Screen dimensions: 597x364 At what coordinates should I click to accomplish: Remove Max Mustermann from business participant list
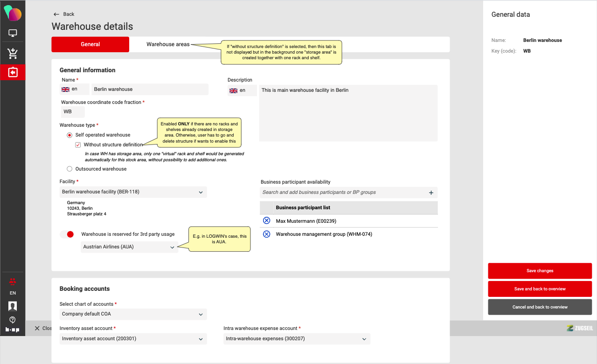tap(266, 221)
